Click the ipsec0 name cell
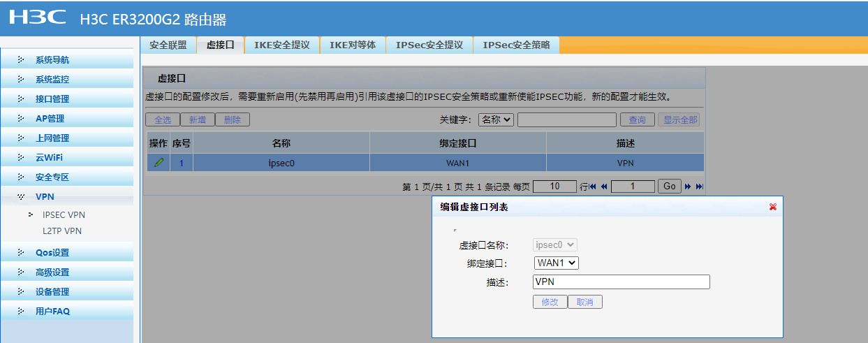Image resolution: width=868 pixels, height=343 pixels. click(281, 163)
